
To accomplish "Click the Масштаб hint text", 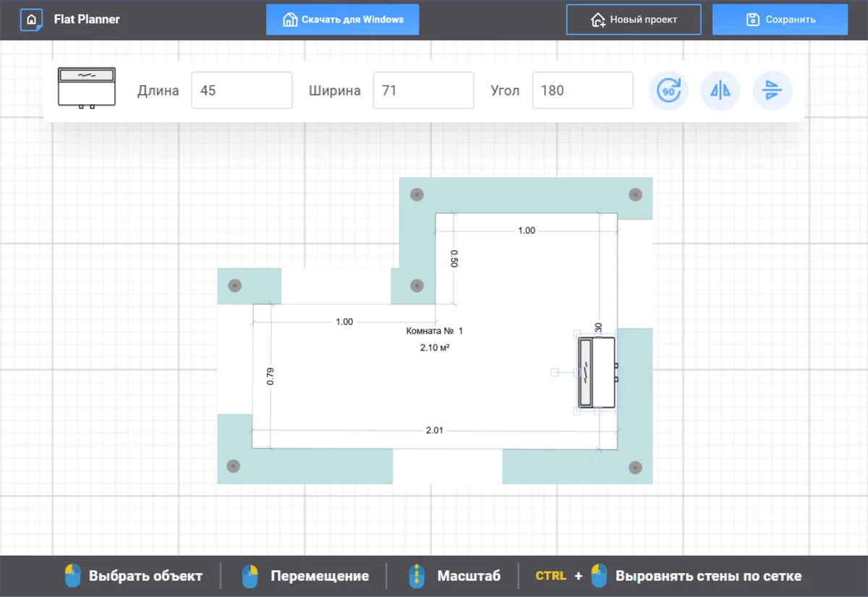I will [x=469, y=576].
